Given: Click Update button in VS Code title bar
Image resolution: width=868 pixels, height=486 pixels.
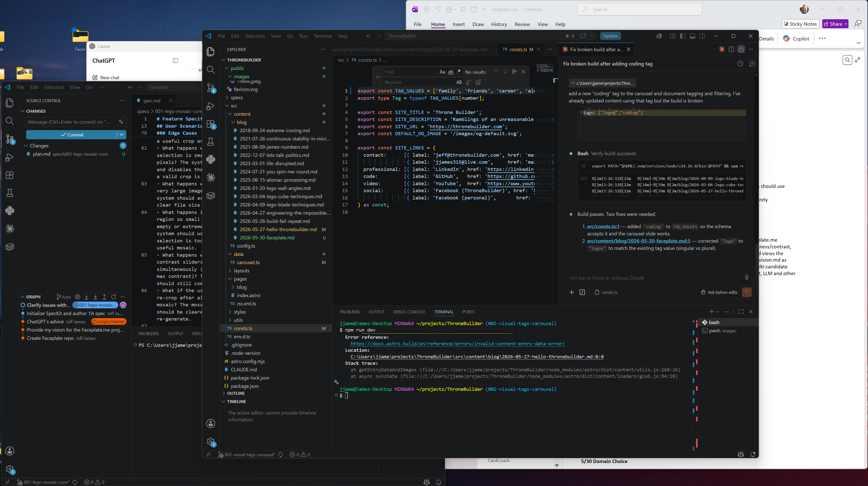Looking at the screenshot, I should point(610,36).
